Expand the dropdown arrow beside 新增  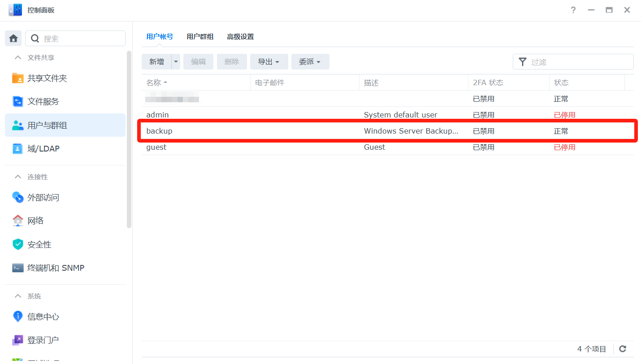coord(176,62)
